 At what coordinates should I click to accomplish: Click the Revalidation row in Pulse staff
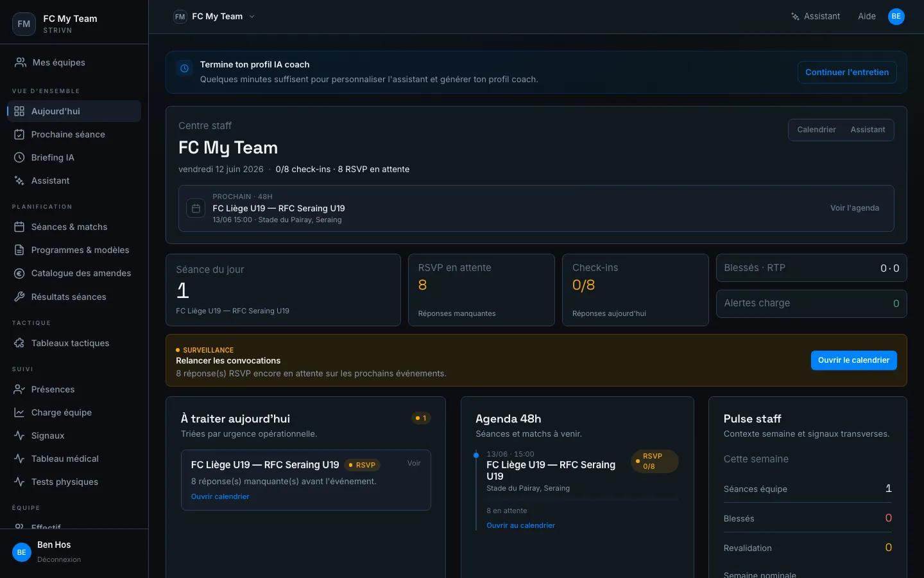coord(807,548)
